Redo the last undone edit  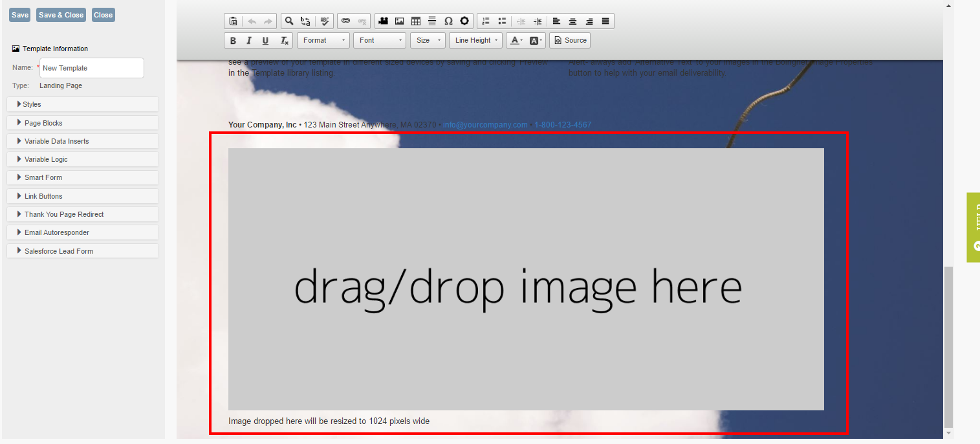(268, 21)
